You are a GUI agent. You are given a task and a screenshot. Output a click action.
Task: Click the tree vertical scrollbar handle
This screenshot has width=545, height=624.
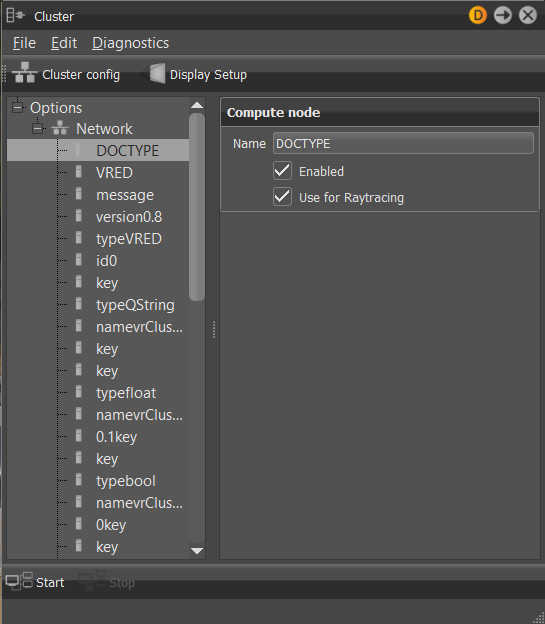pyautogui.click(x=197, y=207)
